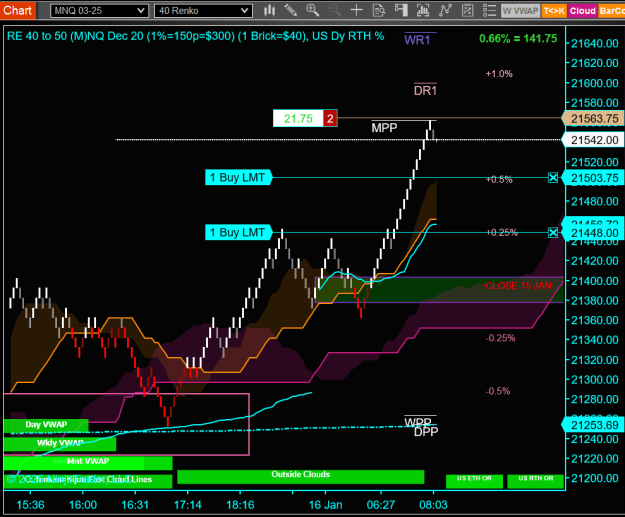Image resolution: width=625 pixels, height=517 pixels.
Task: Open the Indicators icon
Action: 423,11
